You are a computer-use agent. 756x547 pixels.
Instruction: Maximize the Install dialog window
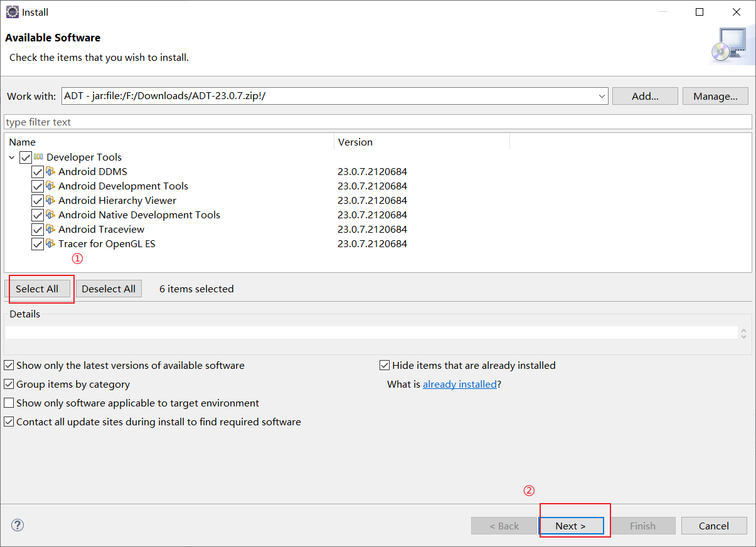pyautogui.click(x=700, y=12)
